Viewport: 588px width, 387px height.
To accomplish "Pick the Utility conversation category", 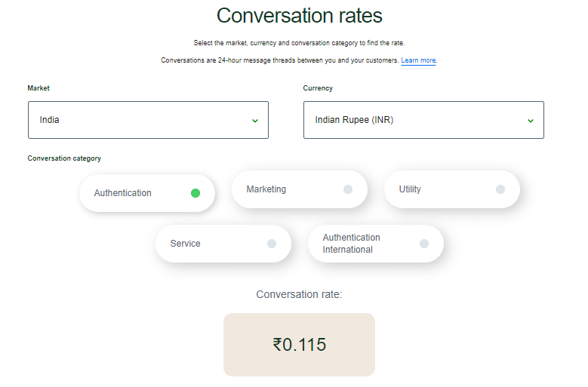I will coord(411,189).
